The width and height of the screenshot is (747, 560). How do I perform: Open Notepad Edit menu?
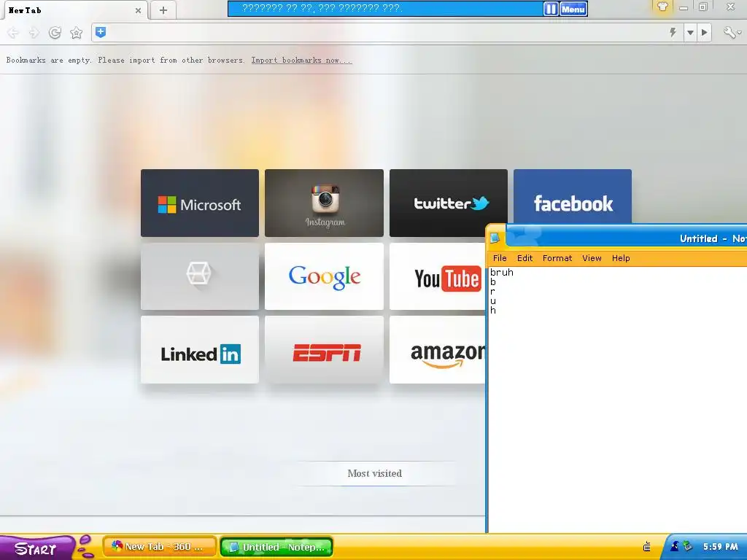click(x=525, y=258)
